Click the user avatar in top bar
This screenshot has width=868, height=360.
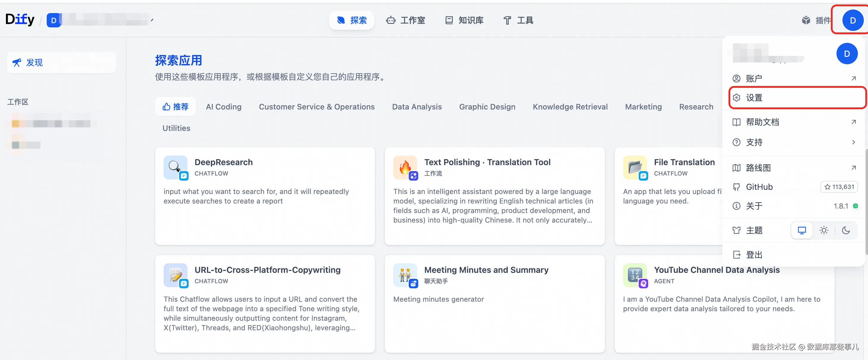(853, 20)
